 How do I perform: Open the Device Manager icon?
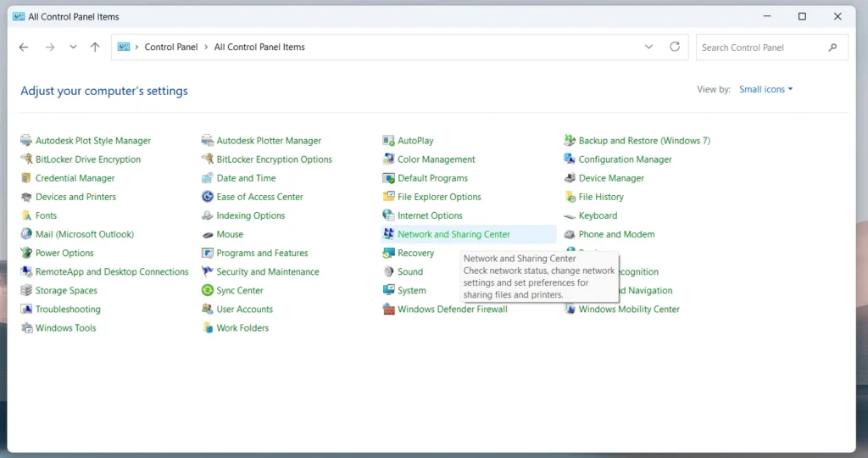point(570,178)
